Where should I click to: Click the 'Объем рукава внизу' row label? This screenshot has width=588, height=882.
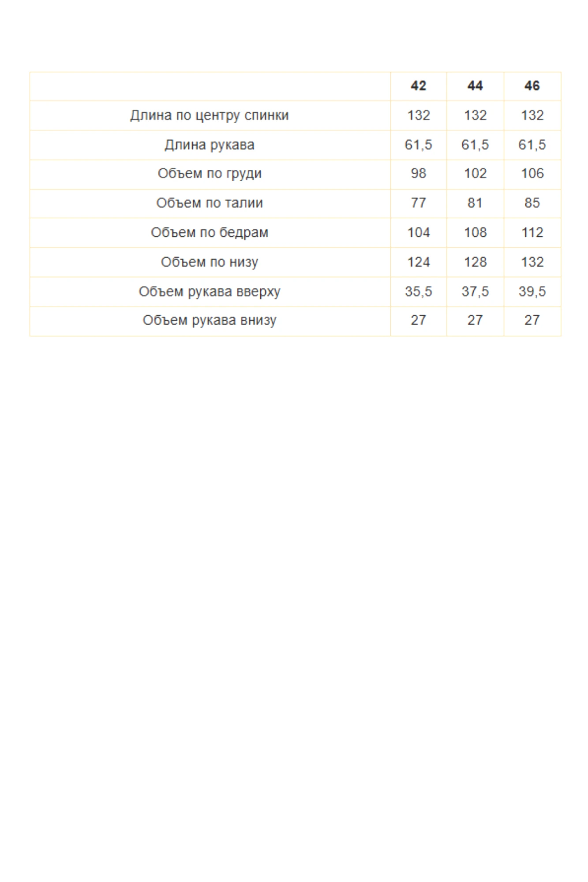click(210, 320)
